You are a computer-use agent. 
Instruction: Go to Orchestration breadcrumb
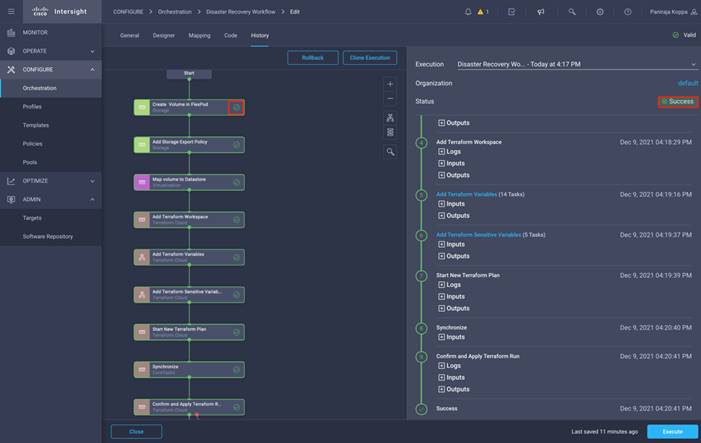tap(174, 12)
